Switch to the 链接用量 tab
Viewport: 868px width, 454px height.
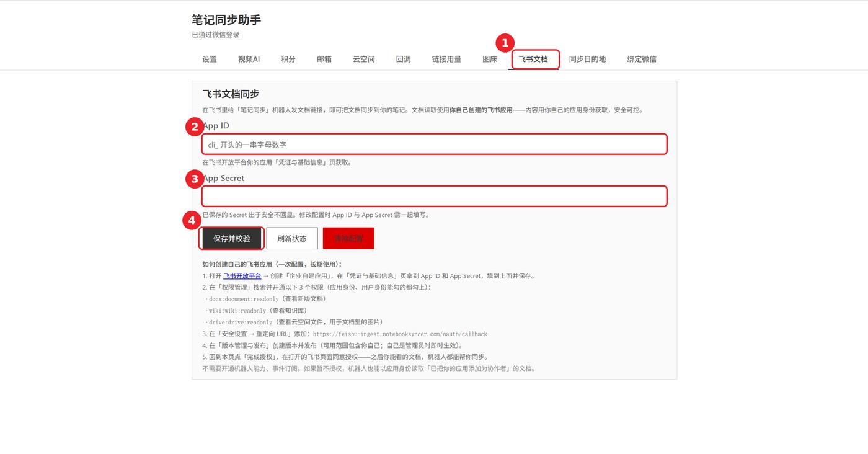446,60
